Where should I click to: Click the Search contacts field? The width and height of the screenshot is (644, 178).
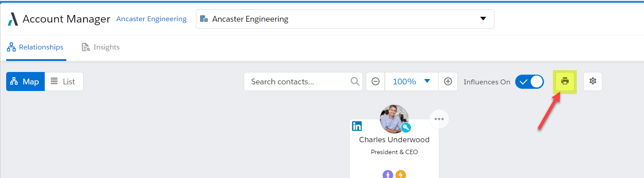click(x=299, y=82)
